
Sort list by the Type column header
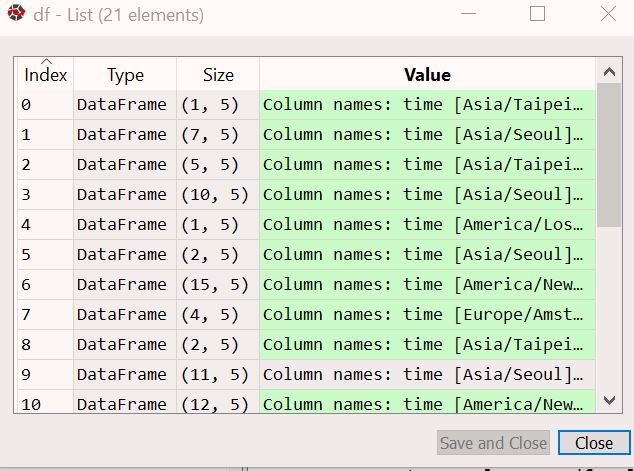(x=125, y=75)
